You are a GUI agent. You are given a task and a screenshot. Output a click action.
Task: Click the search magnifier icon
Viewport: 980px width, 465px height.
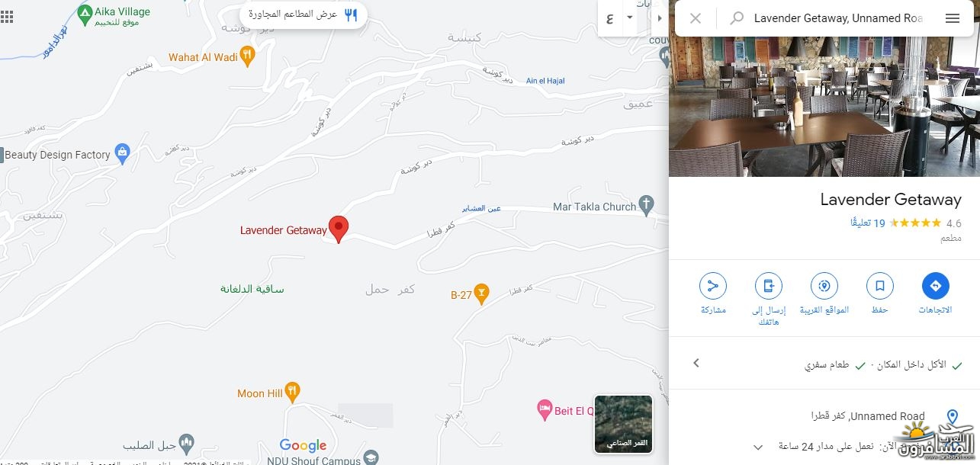737,18
